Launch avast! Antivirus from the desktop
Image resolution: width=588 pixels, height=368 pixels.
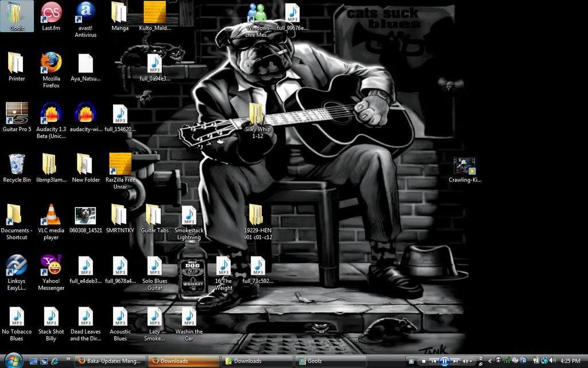click(x=86, y=19)
